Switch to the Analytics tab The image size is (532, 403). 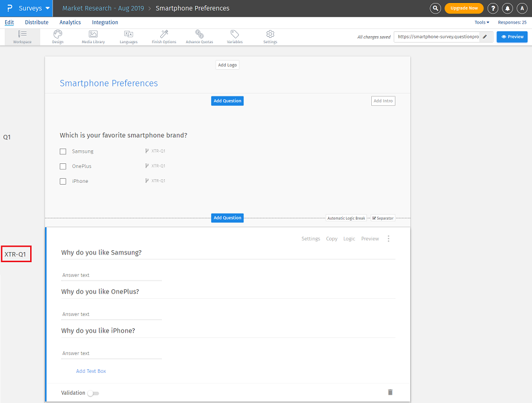point(70,22)
